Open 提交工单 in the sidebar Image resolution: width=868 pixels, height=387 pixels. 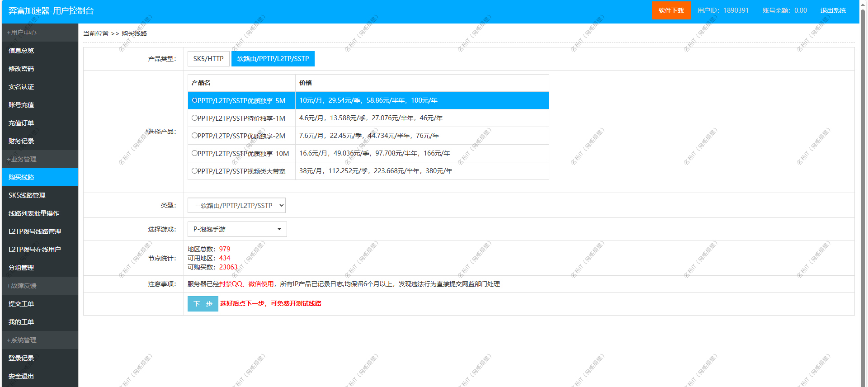(x=21, y=304)
